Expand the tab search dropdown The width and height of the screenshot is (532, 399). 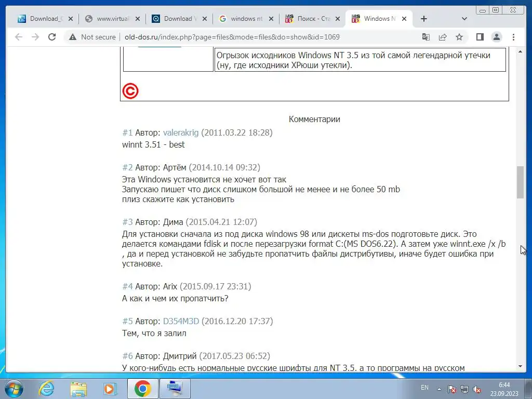464,19
